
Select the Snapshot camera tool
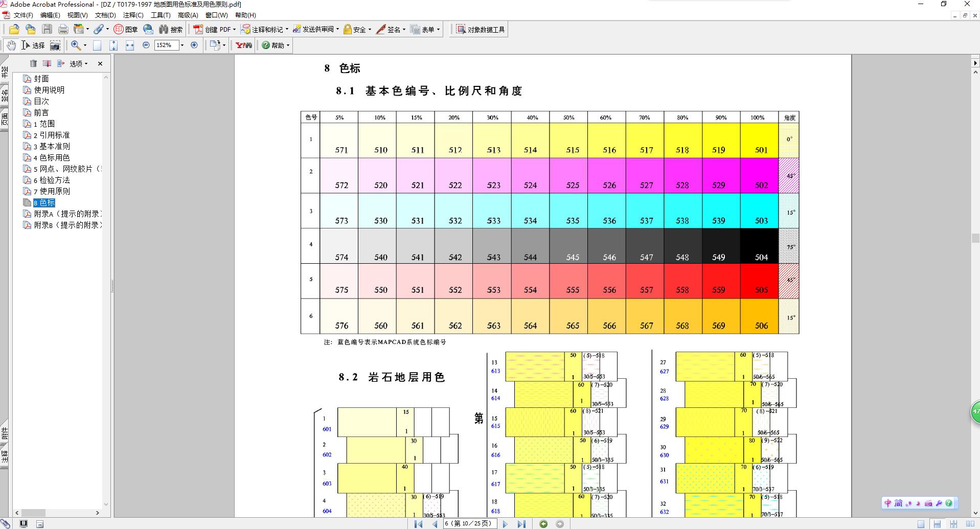[55, 45]
